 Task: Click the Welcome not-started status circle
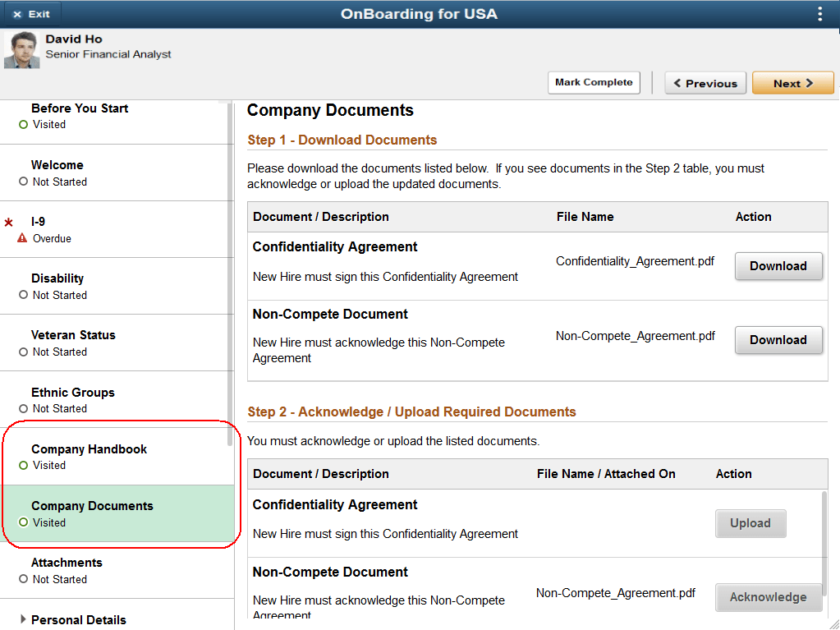(x=23, y=181)
